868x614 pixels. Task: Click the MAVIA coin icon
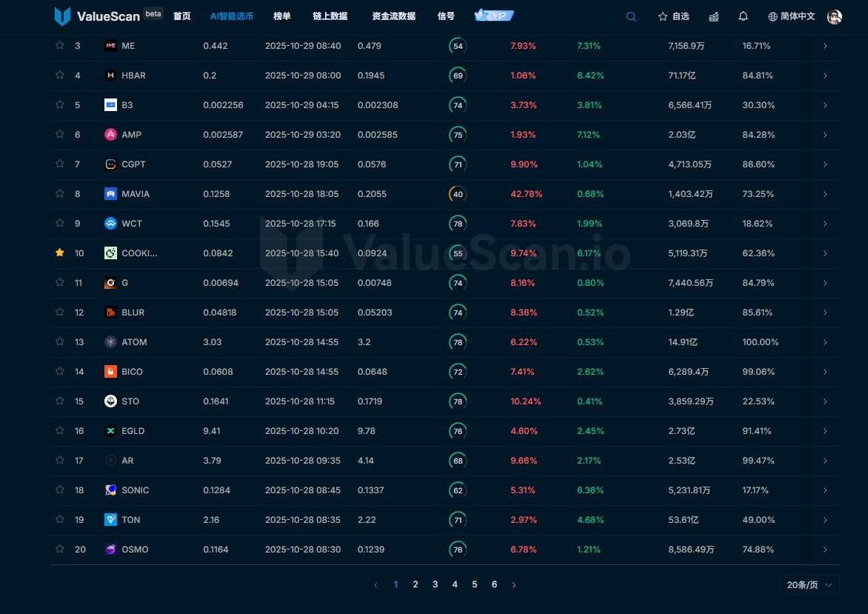[x=110, y=194]
